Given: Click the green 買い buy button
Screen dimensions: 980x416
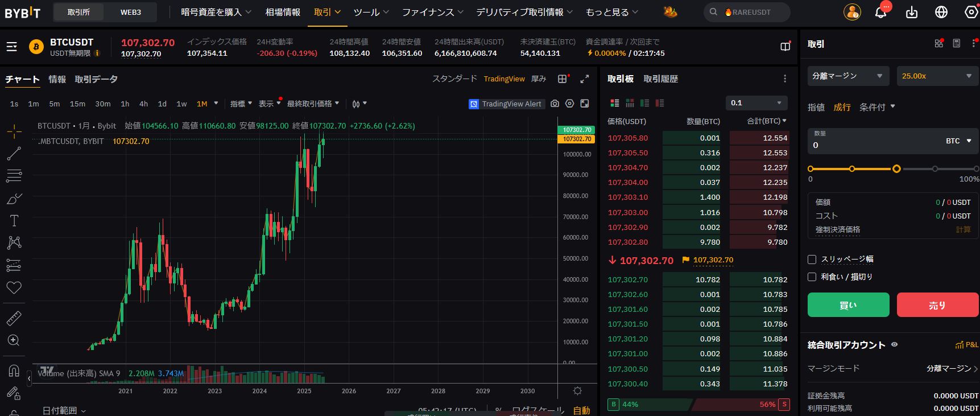Looking at the screenshot, I should pos(848,305).
